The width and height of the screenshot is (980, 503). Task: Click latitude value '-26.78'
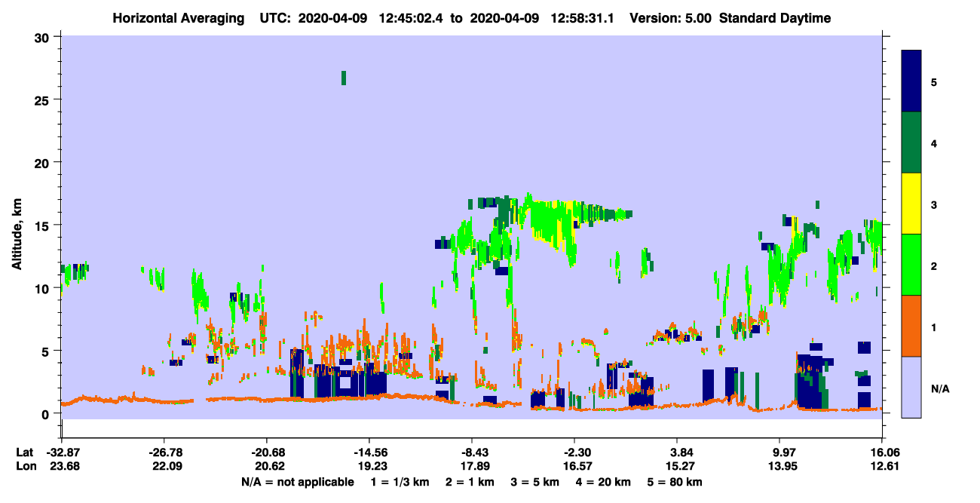[x=164, y=452]
